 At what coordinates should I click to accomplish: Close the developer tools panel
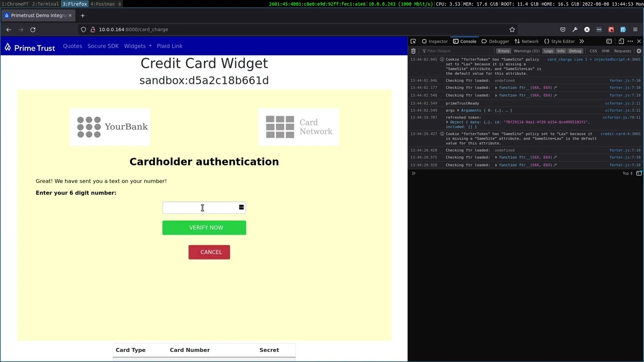639,41
